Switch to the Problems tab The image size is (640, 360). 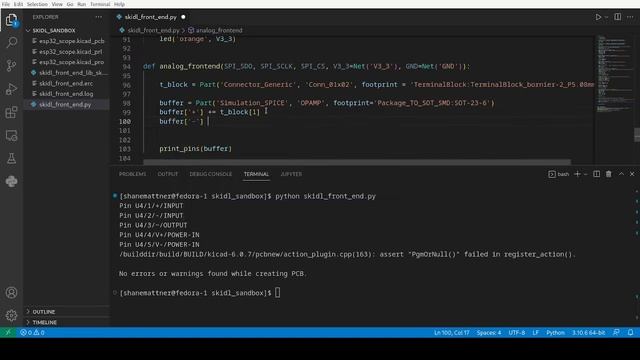(132, 174)
